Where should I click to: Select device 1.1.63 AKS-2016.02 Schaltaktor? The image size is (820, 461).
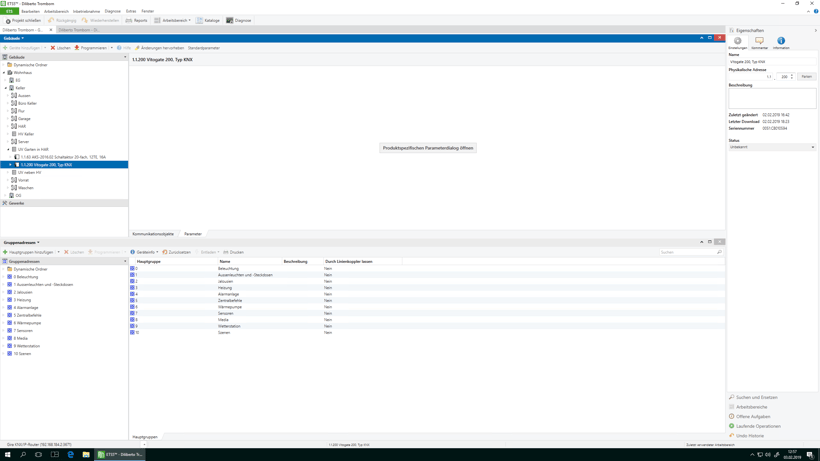(x=63, y=157)
